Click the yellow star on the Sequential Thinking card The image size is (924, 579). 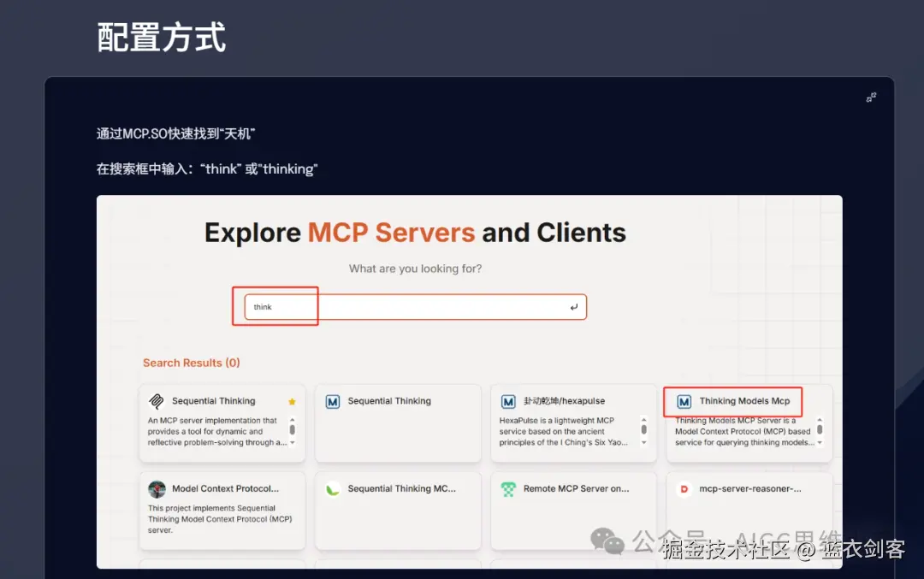coord(292,402)
